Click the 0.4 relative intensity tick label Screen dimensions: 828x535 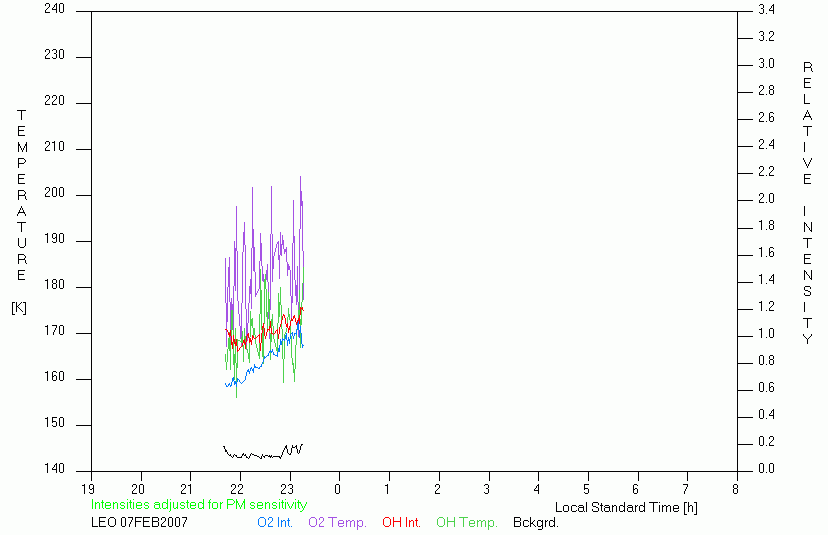(766, 415)
